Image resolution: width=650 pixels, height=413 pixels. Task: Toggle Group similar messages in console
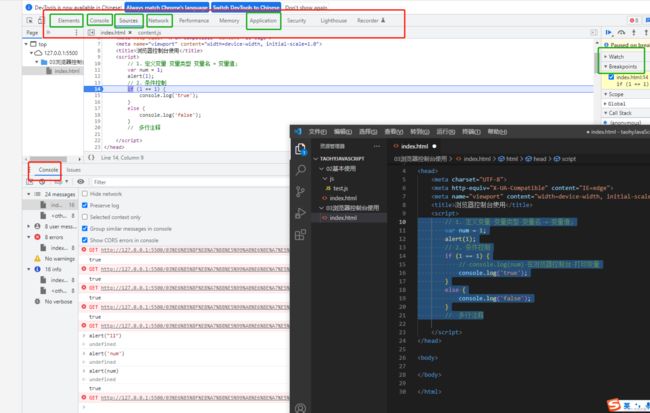[85, 228]
